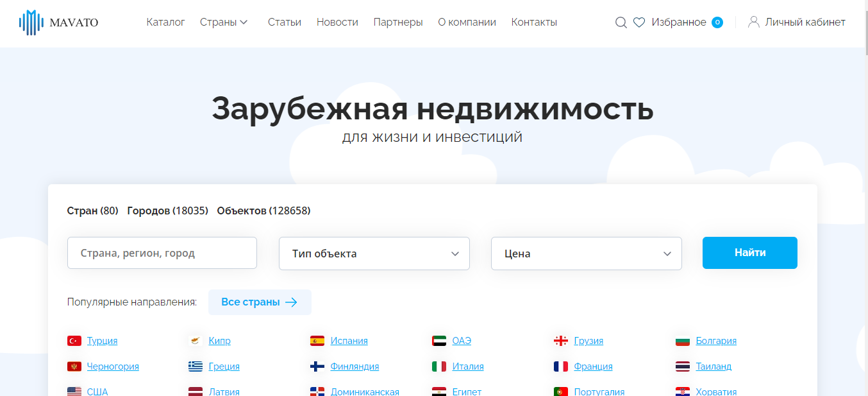Click the Найти search button
The image size is (868, 396).
750,253
